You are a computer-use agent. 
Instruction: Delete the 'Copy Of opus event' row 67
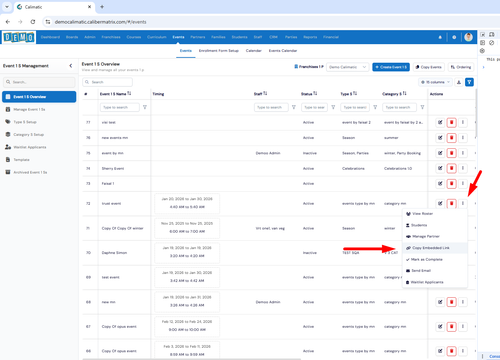pos(451,327)
